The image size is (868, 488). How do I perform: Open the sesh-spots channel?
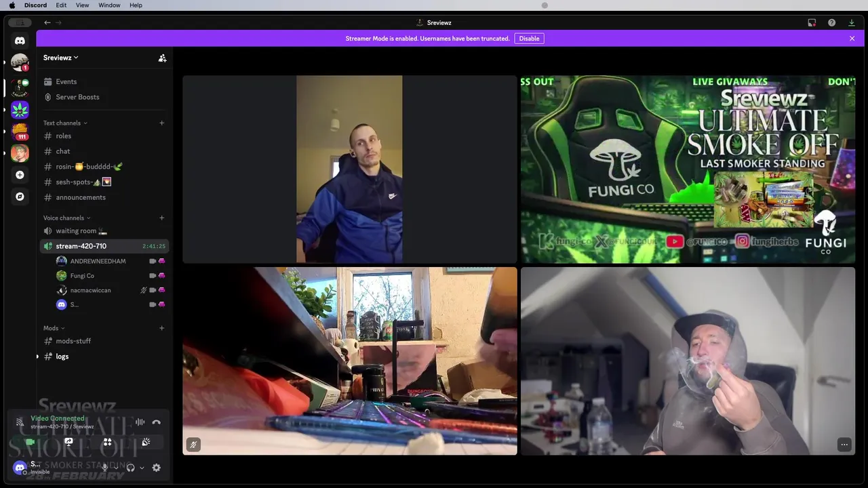104,182
